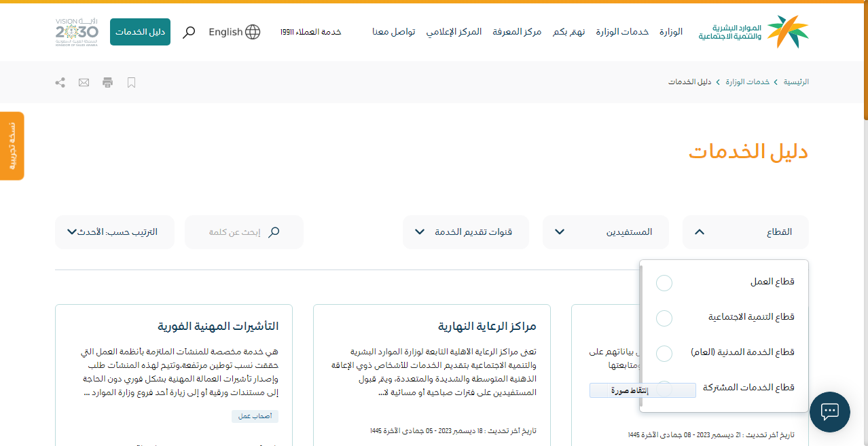Open the المركز الإعلامي menu item
The image size is (868, 446).
(454, 32)
